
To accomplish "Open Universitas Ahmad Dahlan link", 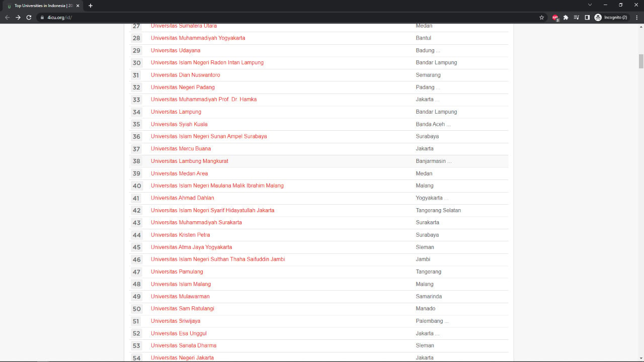I will click(182, 198).
